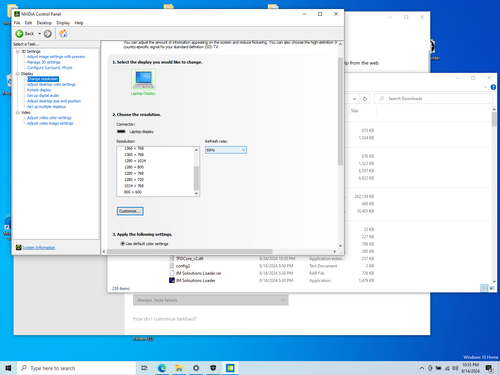The height and width of the screenshot is (375, 500).
Task: Click the Forward arrow toolbar icon
Action: [x=48, y=34]
